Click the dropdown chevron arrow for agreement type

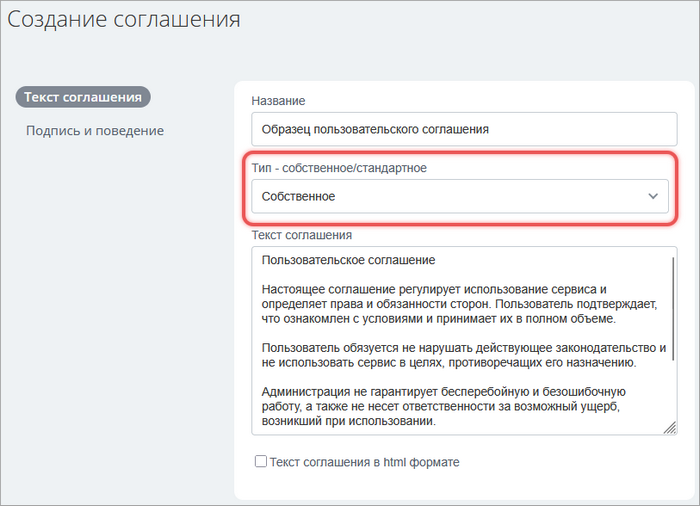655,196
